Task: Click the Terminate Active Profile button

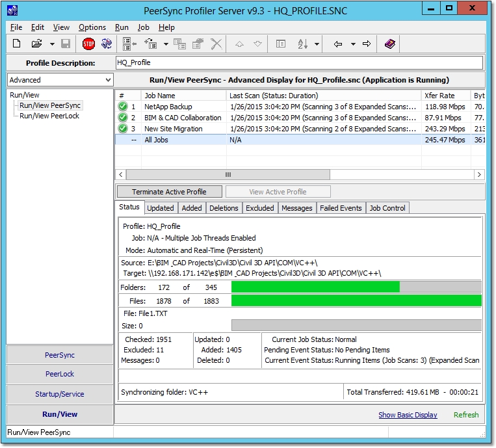Action: point(169,192)
